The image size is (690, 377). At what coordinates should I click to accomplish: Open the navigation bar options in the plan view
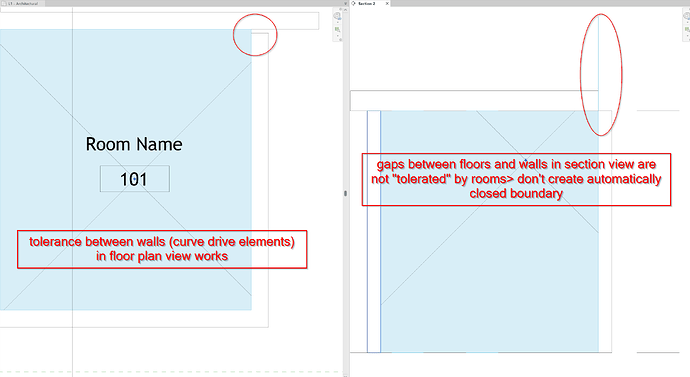[341, 40]
